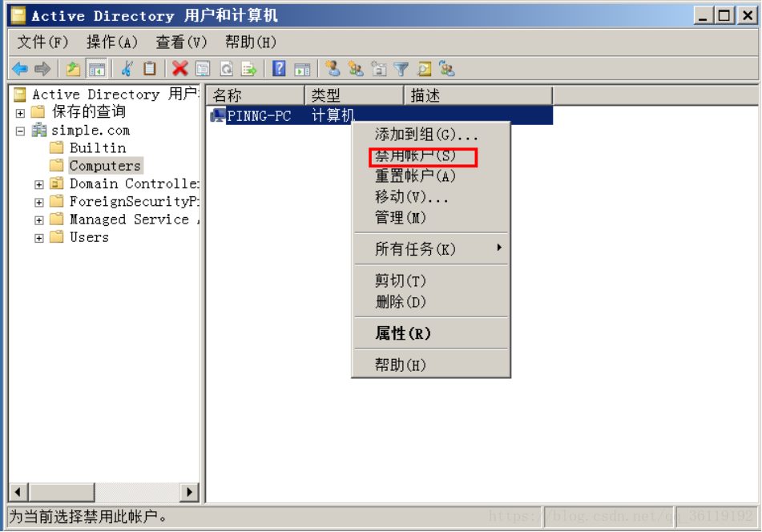Screen dimensions: 762x532
Task: Choose 剪切(T) in context menu
Action: click(x=430, y=280)
